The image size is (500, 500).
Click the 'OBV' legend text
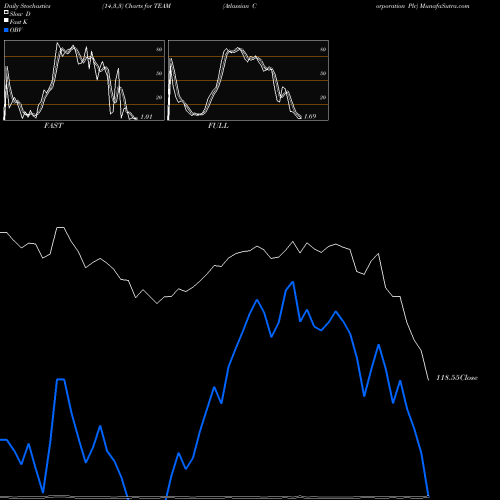pos(16,30)
